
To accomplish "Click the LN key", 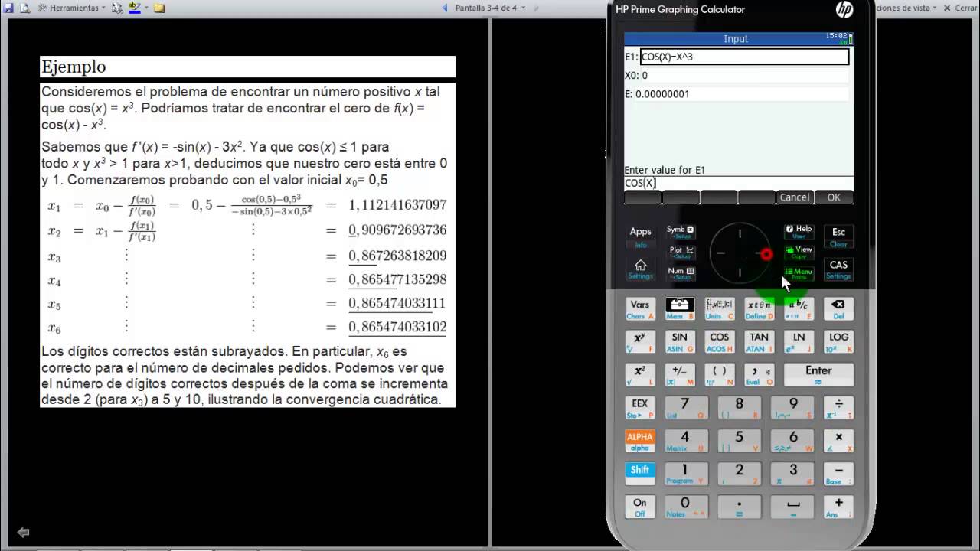I will click(799, 341).
